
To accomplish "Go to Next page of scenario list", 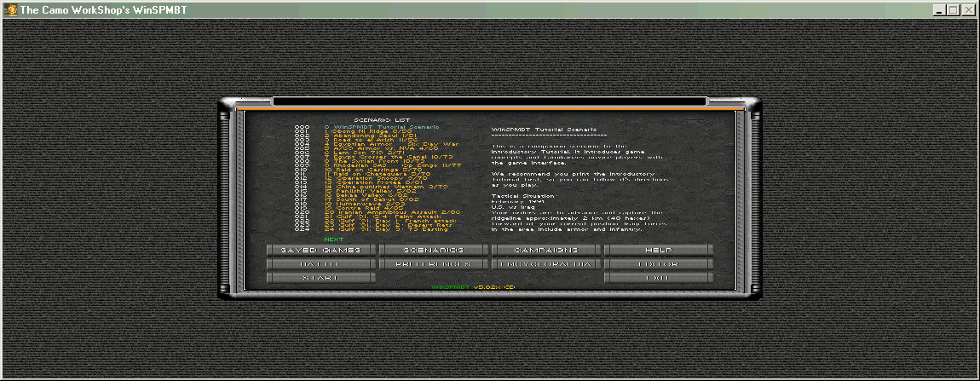I will (x=334, y=240).
